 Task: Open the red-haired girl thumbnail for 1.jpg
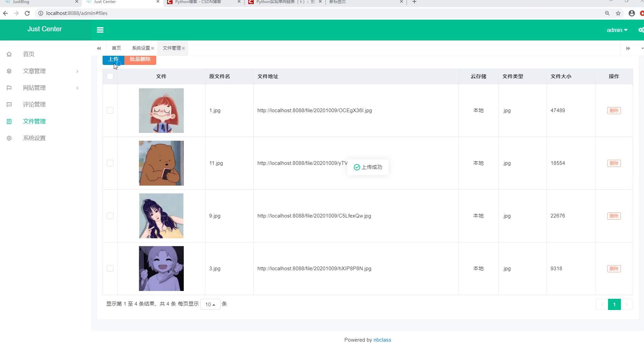161,110
